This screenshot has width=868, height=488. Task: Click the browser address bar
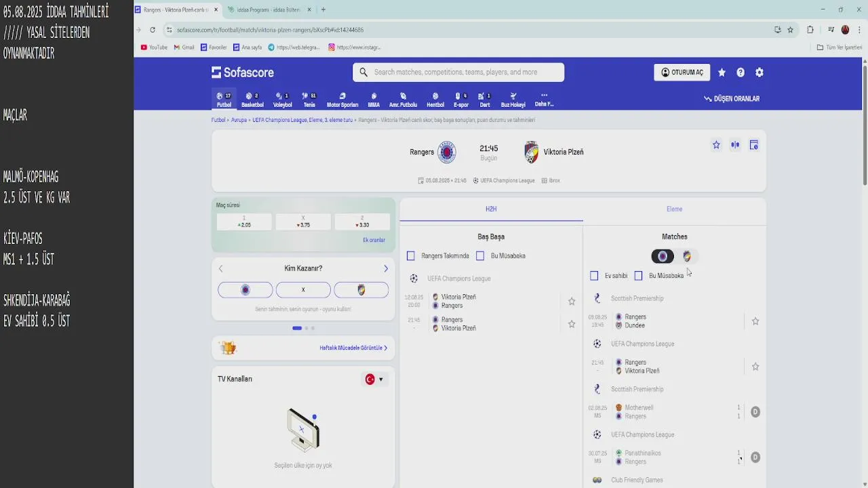tap(468, 30)
